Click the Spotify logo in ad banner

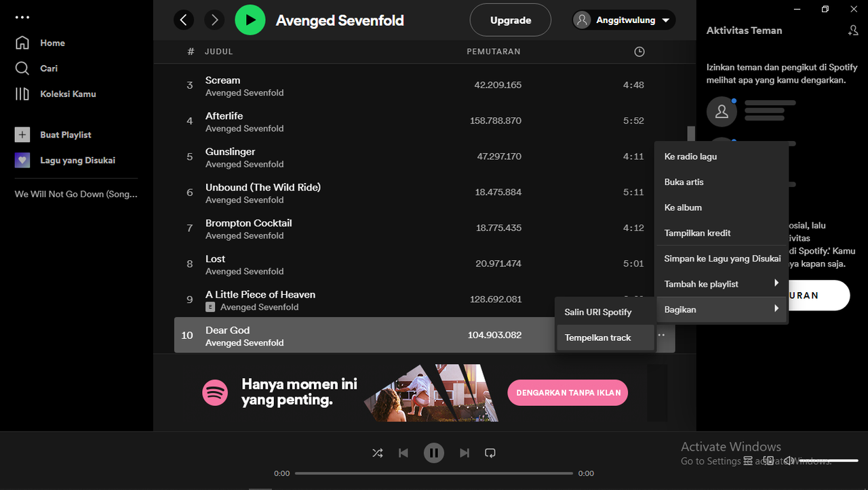click(x=215, y=392)
